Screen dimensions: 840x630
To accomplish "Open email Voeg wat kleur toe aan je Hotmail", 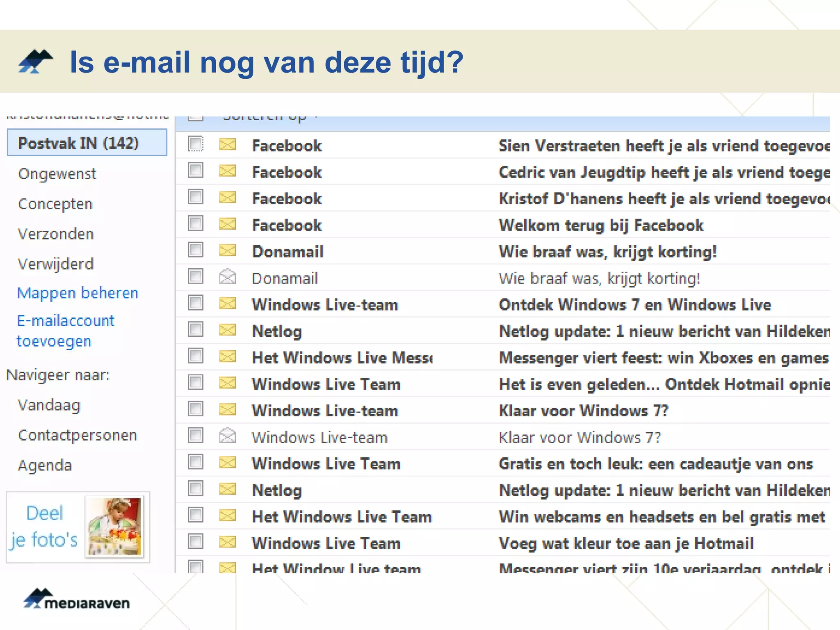I will point(626,543).
